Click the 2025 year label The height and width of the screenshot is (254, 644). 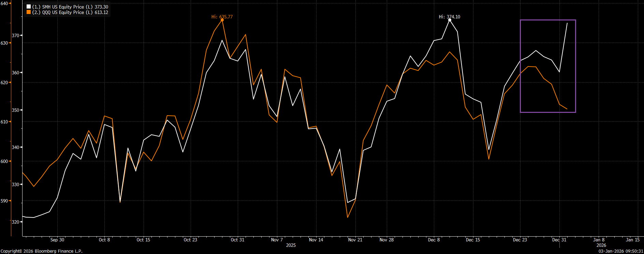click(x=291, y=245)
